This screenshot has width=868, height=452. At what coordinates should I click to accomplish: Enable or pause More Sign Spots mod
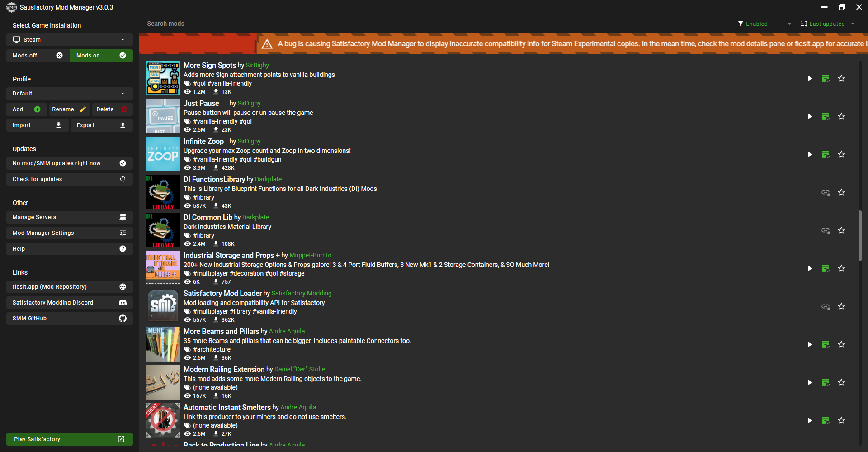(810, 78)
